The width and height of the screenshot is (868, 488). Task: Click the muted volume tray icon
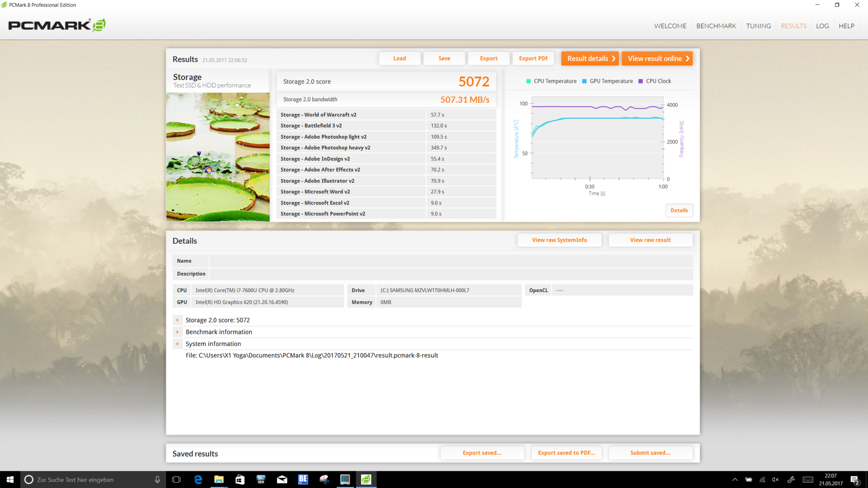(775, 479)
